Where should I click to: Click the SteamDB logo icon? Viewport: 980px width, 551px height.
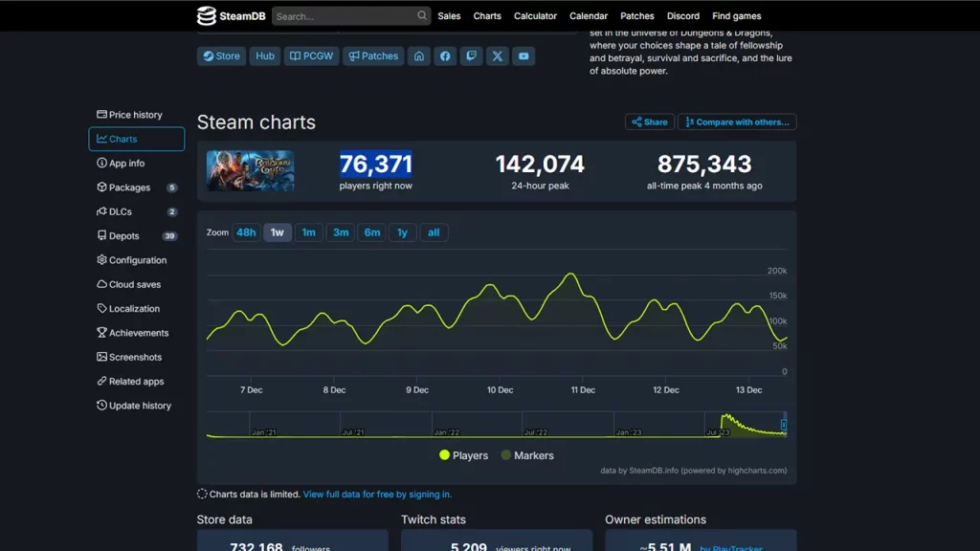207,15
